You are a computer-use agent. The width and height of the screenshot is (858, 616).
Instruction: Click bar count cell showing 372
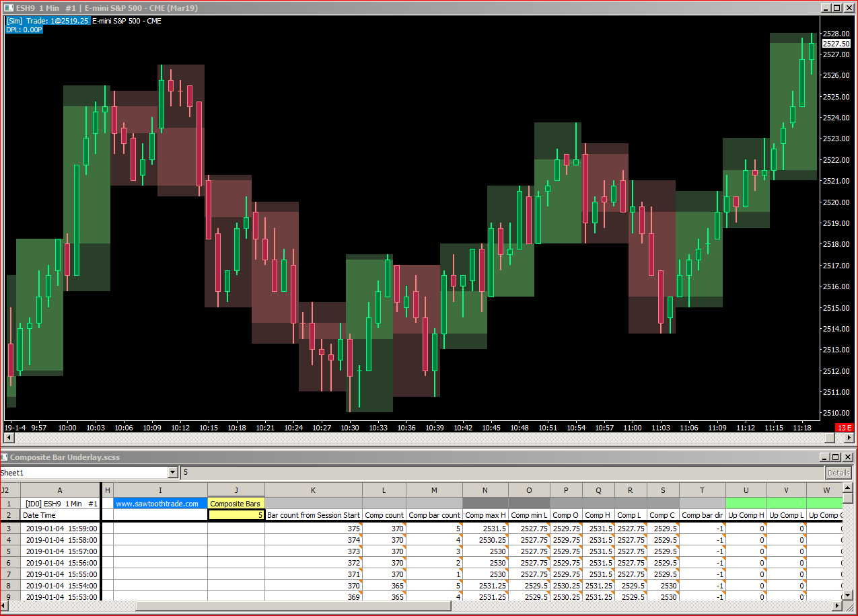coord(314,562)
